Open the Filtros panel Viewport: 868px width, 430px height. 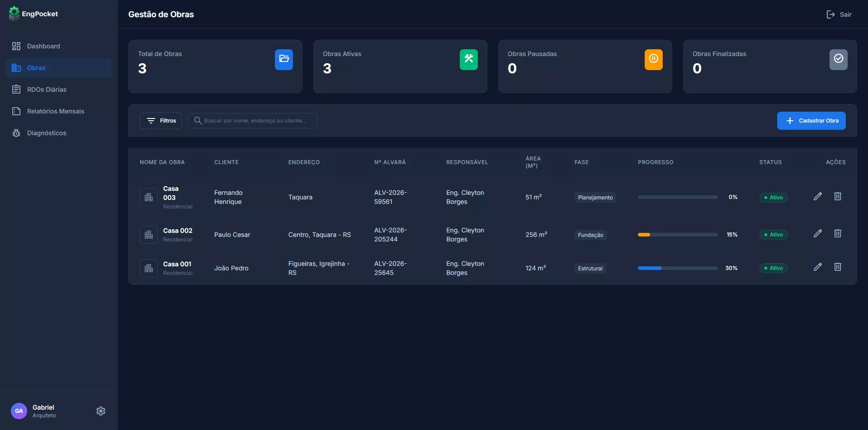coord(160,120)
